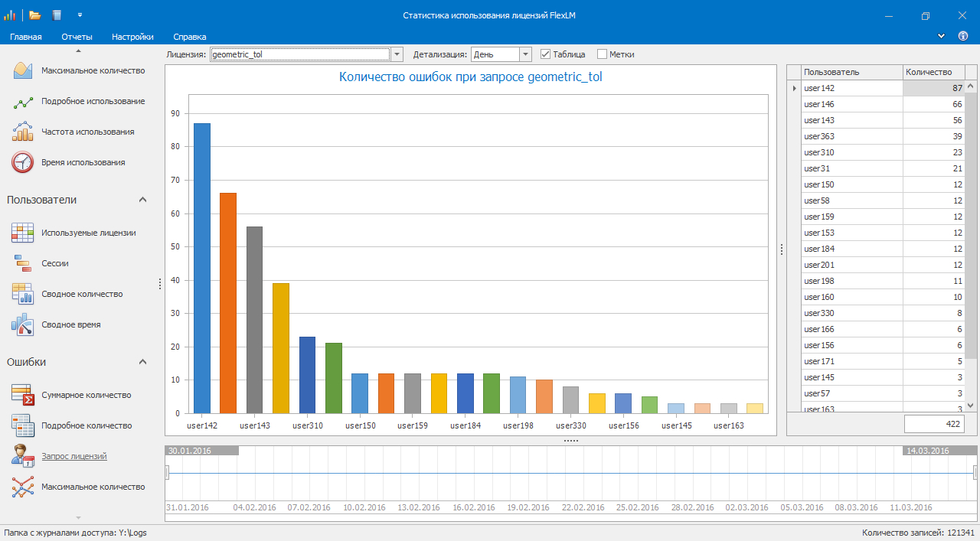
Task: Click the info icon in menu bar
Action: (963, 36)
